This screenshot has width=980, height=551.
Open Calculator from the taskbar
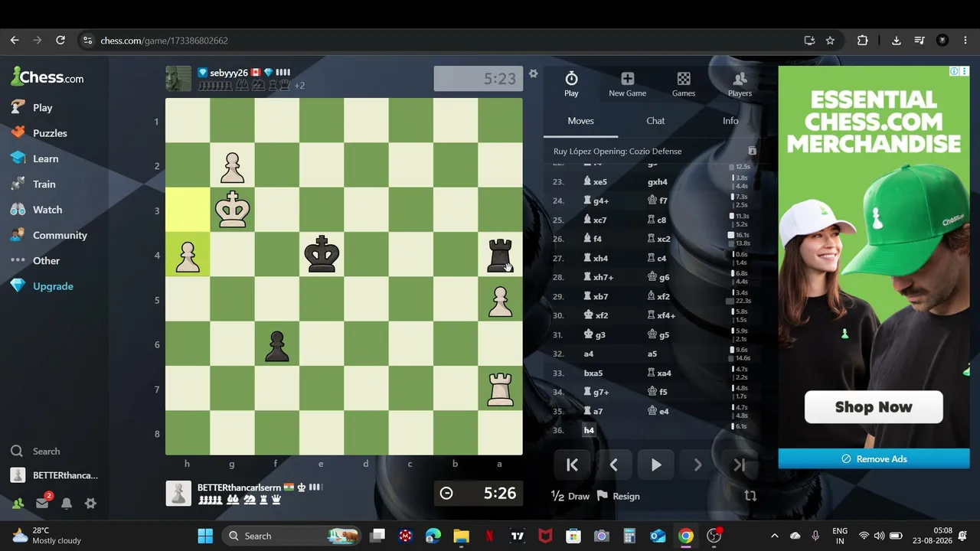coord(629,536)
